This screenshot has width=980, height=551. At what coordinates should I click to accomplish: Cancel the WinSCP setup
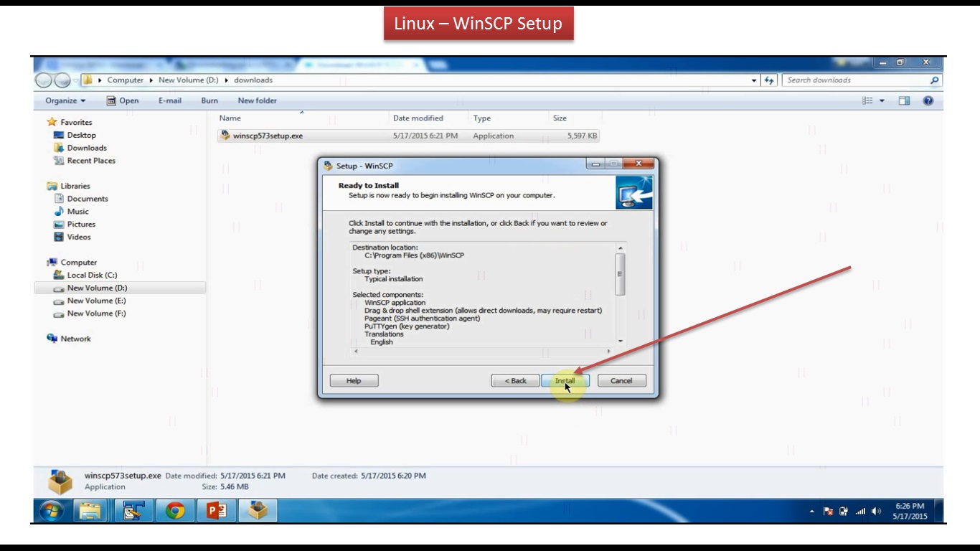pyautogui.click(x=621, y=380)
